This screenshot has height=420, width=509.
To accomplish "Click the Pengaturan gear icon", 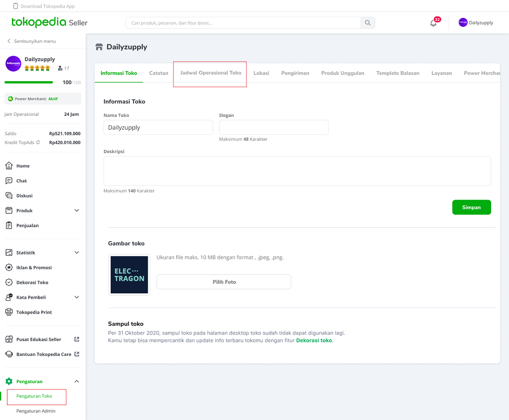I will 9,381.
